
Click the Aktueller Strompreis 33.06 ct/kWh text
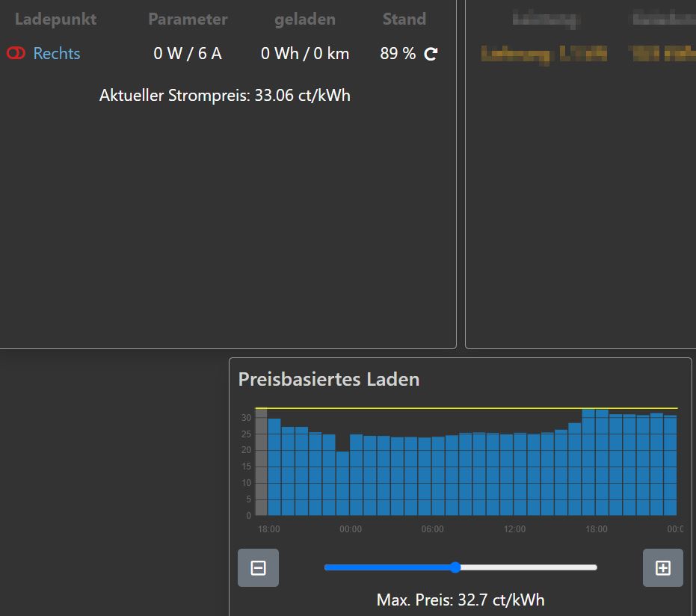coord(224,96)
